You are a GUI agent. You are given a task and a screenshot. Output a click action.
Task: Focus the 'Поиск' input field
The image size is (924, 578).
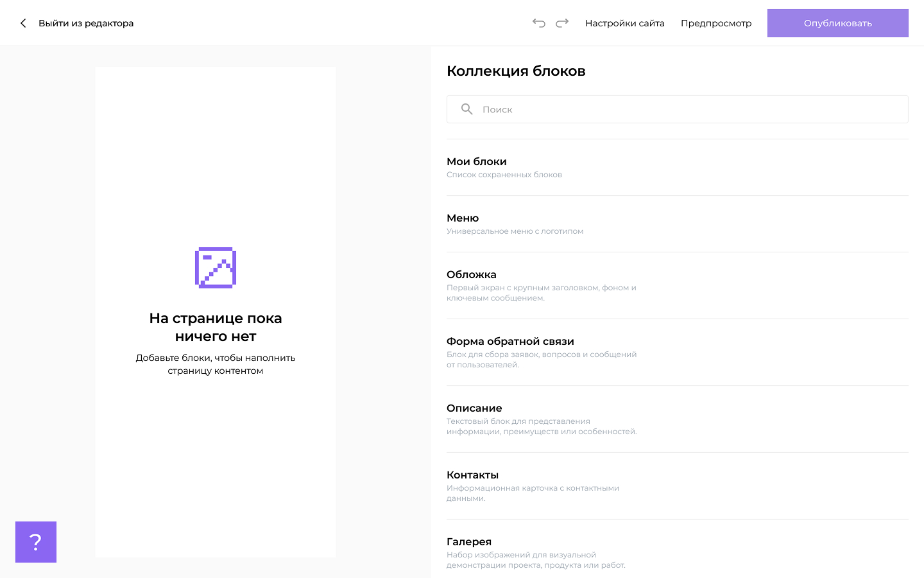[687, 109]
